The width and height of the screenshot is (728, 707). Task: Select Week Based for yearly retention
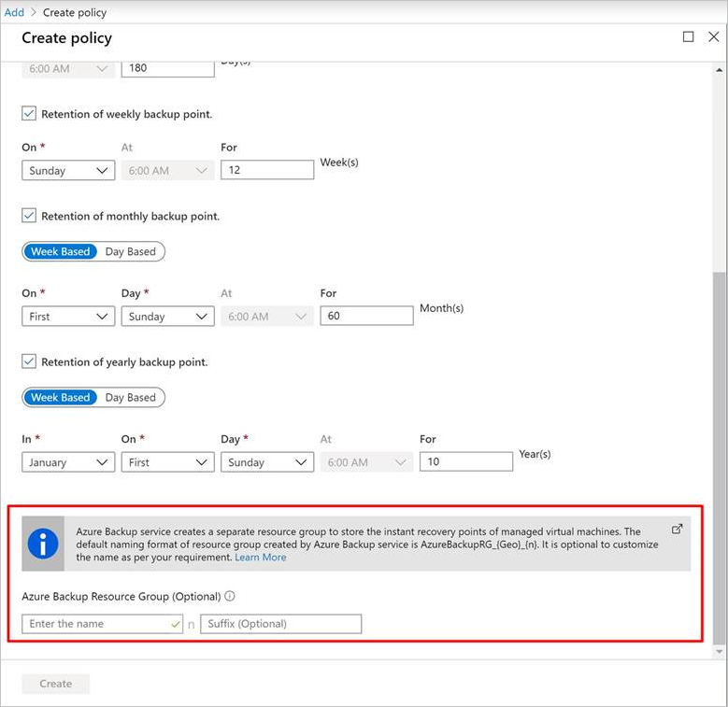(x=61, y=397)
